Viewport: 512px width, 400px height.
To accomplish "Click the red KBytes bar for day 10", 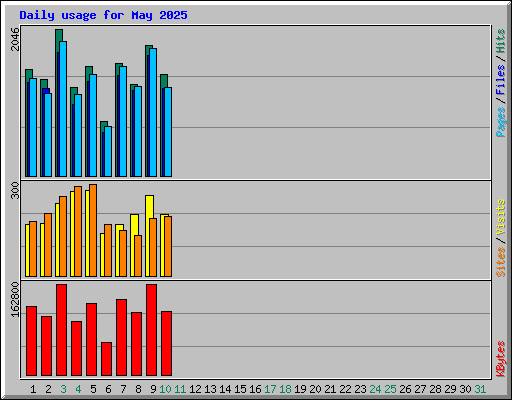I will point(166,344).
